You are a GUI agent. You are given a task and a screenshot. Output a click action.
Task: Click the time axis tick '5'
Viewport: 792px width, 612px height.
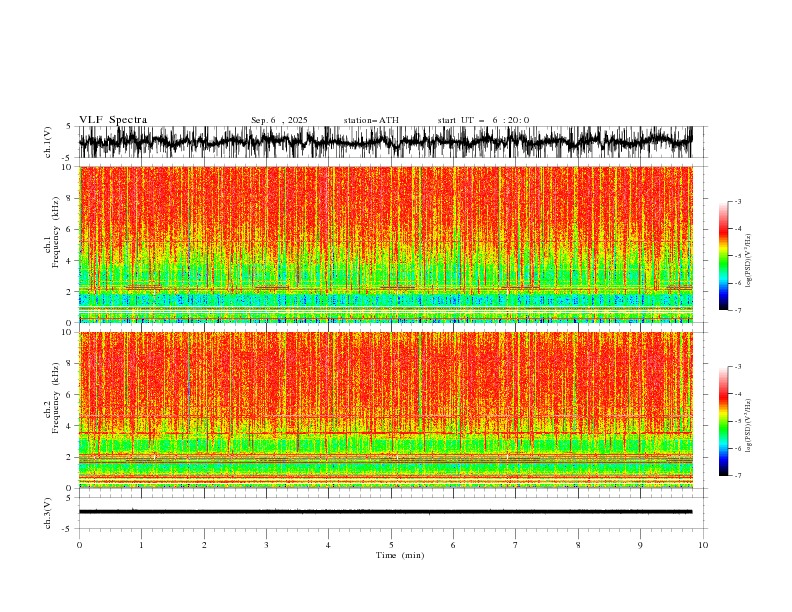click(x=391, y=545)
